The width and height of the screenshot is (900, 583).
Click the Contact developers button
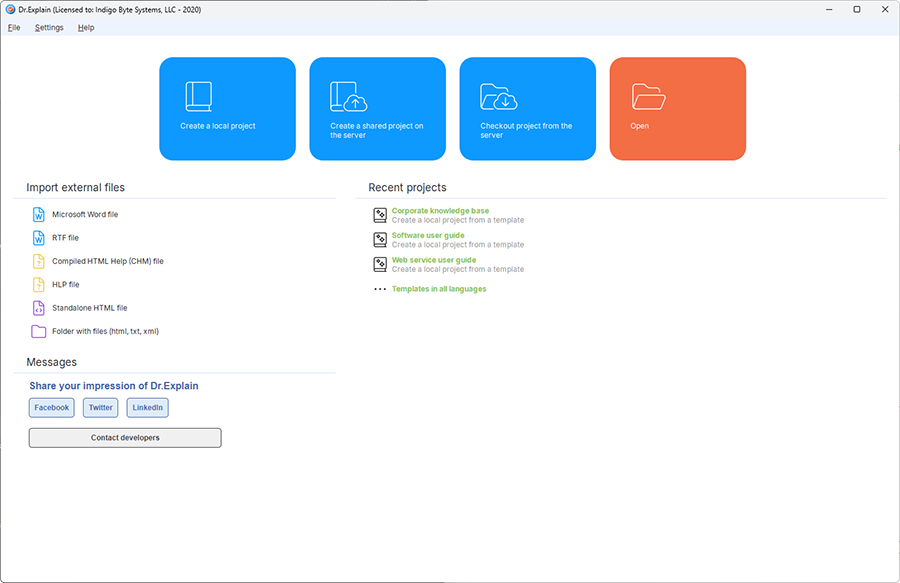tap(125, 438)
